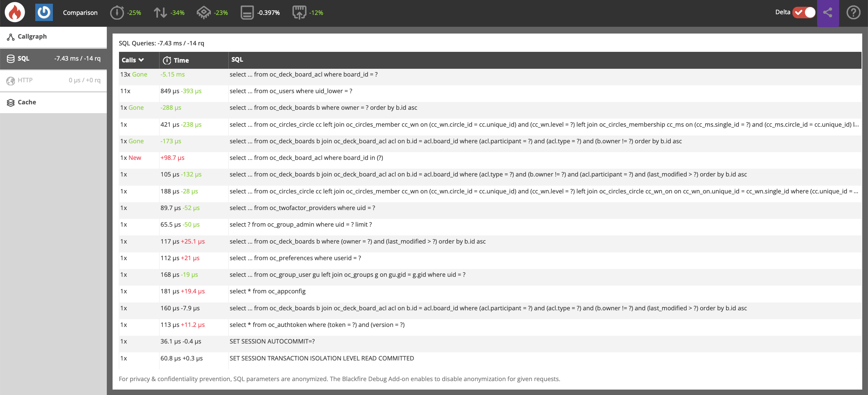Click the Blackfire flame logo

click(15, 13)
